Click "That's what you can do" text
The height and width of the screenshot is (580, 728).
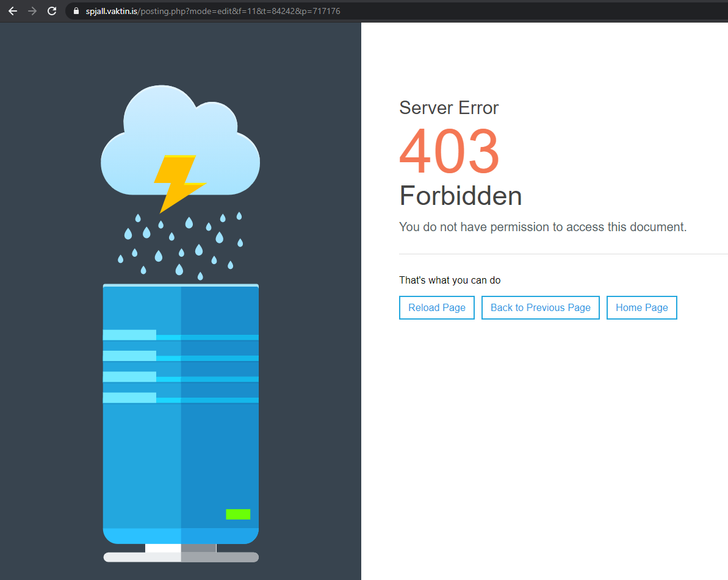[x=450, y=281]
